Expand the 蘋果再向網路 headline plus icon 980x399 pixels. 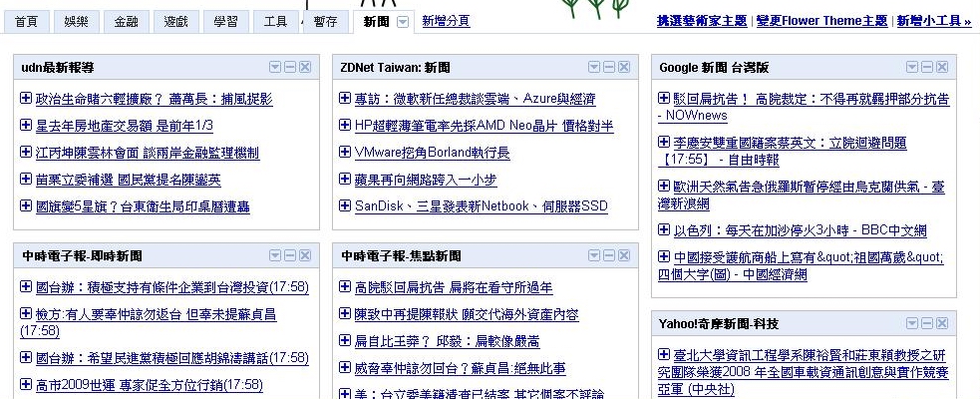(345, 179)
